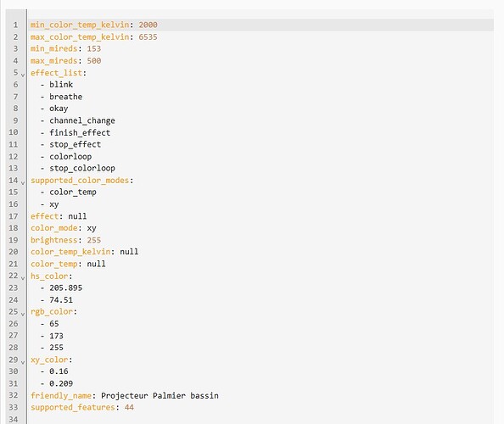The image size is (504, 424).
Task: Select the min_mireds value 153
Action: 94,49
